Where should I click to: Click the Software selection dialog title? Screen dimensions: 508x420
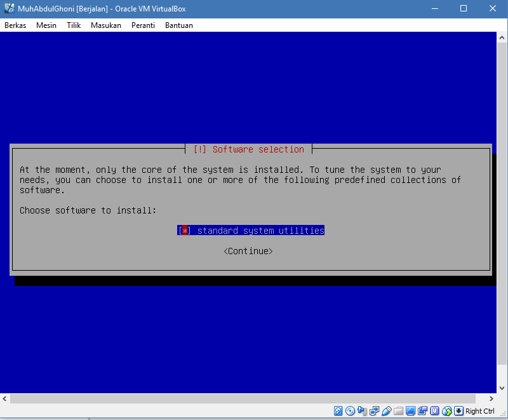coord(248,149)
